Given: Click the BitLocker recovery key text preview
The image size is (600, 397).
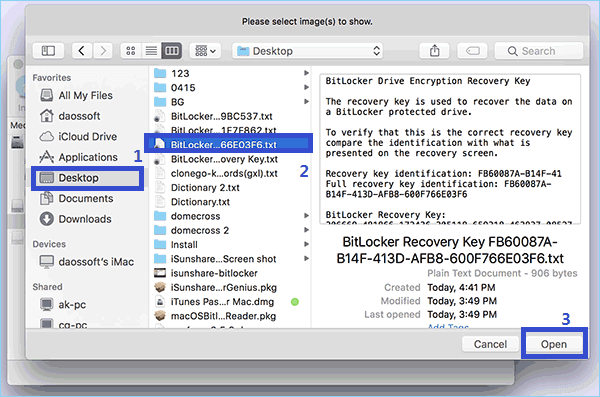Looking at the screenshot, I should [x=450, y=149].
